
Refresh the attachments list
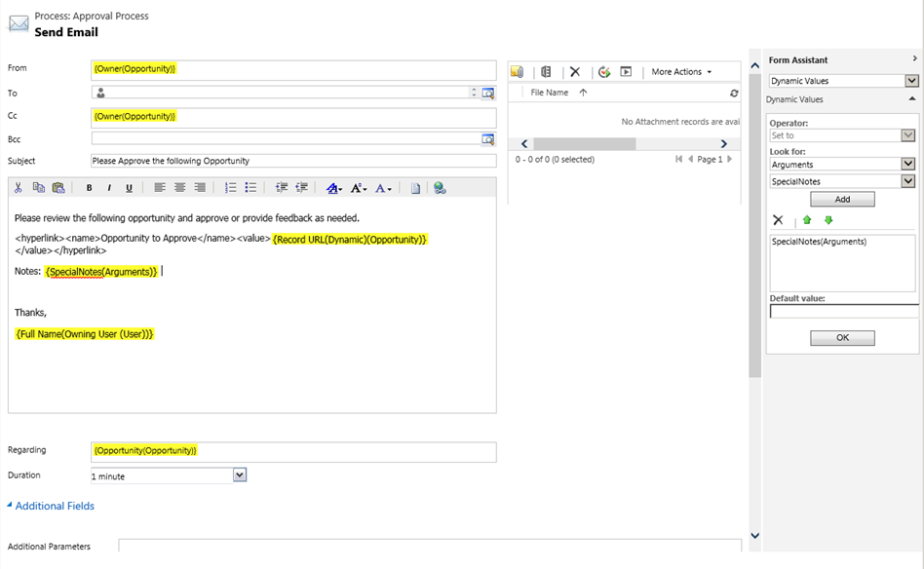click(x=734, y=93)
